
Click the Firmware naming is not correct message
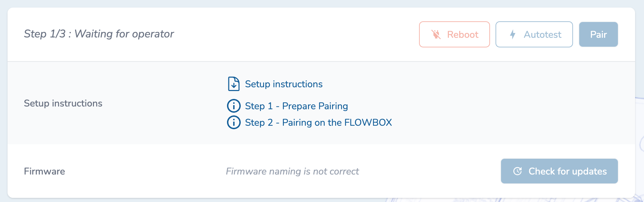click(292, 171)
